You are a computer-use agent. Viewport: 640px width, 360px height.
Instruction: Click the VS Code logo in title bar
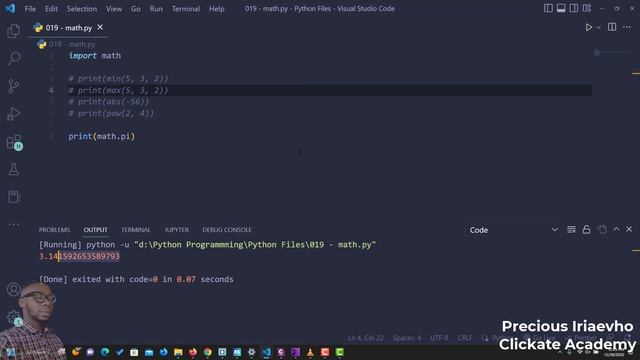(x=10, y=8)
